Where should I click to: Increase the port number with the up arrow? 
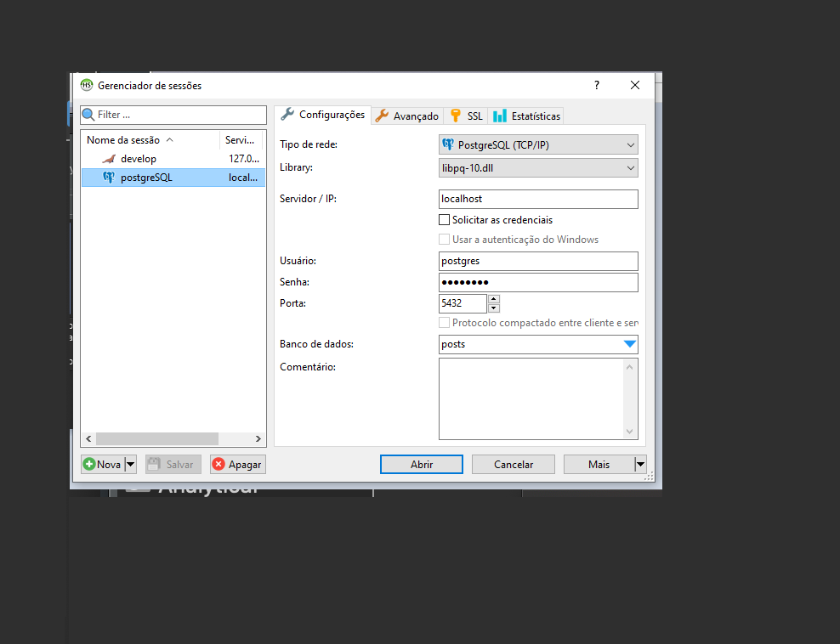494,299
